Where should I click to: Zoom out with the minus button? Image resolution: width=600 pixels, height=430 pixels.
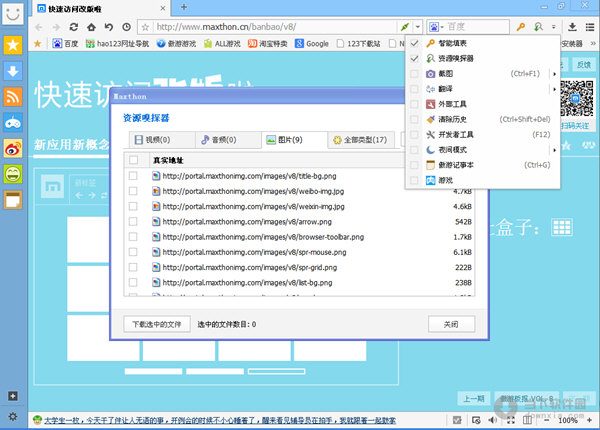[x=547, y=420]
